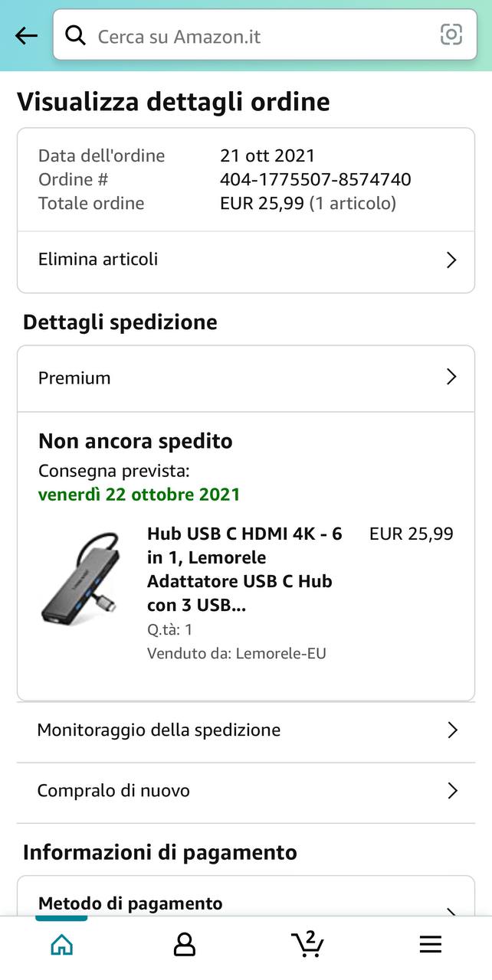Open the account profile icon

click(x=184, y=944)
